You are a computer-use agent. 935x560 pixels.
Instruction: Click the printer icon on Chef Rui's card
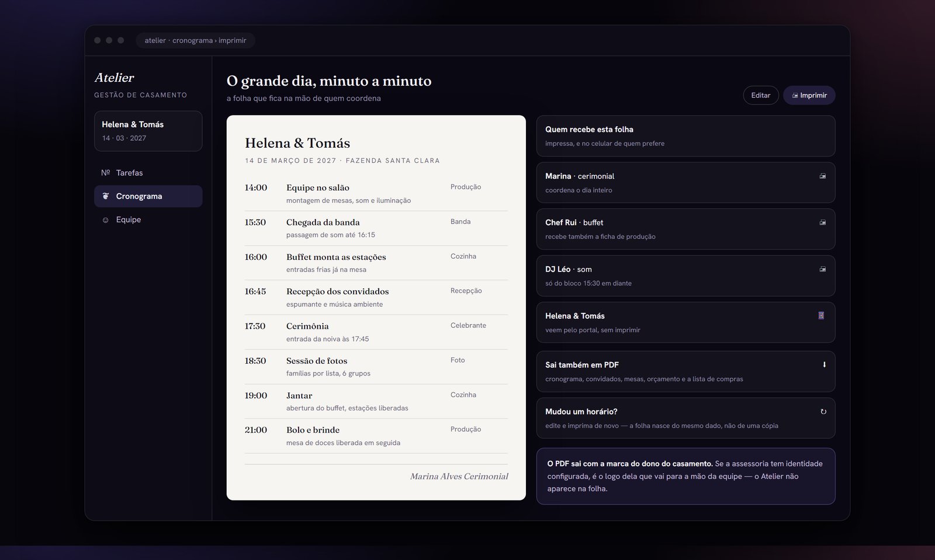(823, 222)
